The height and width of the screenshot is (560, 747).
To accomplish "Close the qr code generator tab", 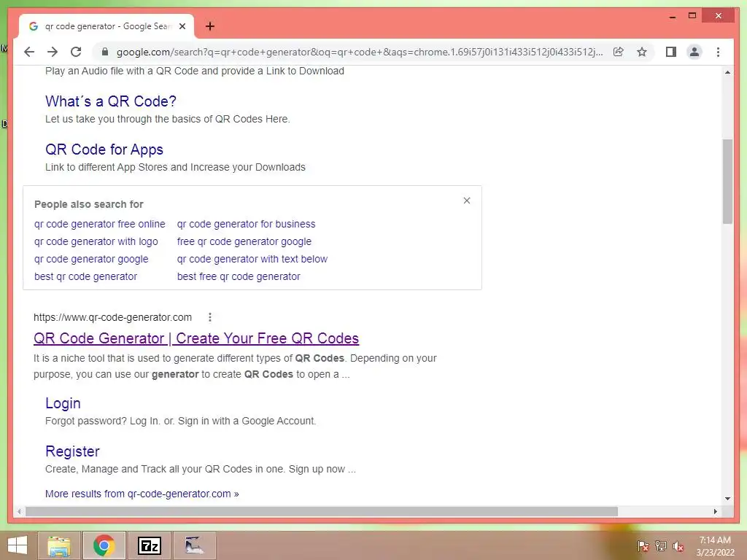I will (x=182, y=26).
